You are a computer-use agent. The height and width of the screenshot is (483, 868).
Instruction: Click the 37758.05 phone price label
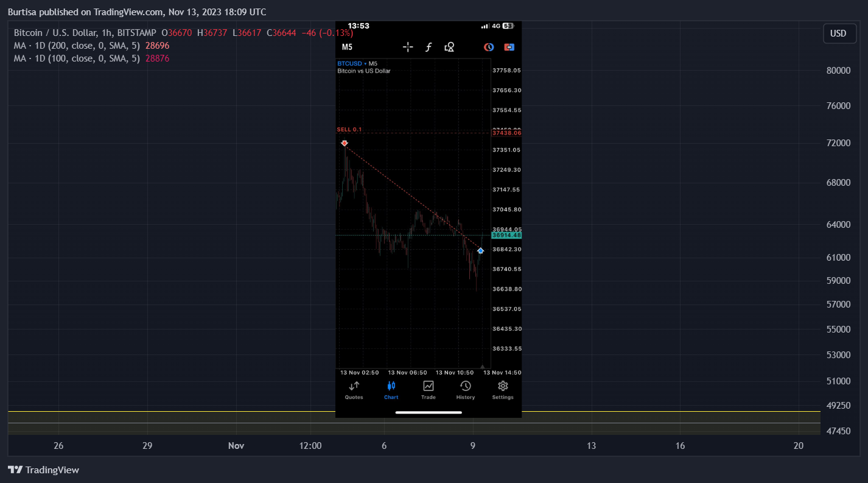tap(506, 71)
